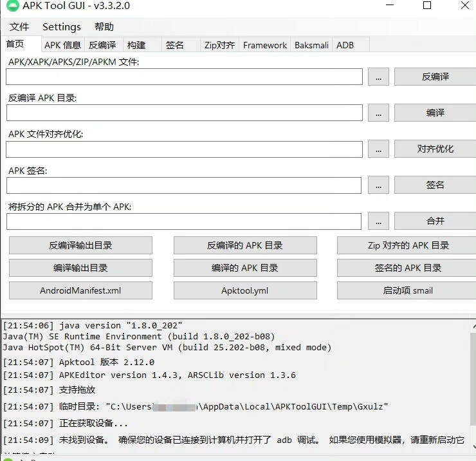Switch to the Baksmali tab
The height and width of the screenshot is (461, 476).
pyautogui.click(x=311, y=45)
